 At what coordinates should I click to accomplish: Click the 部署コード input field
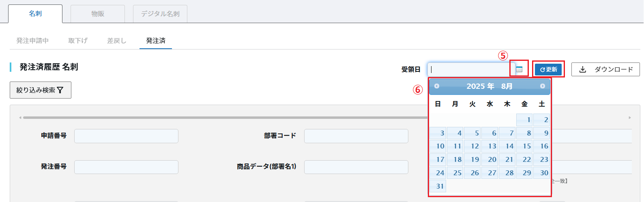tap(356, 136)
